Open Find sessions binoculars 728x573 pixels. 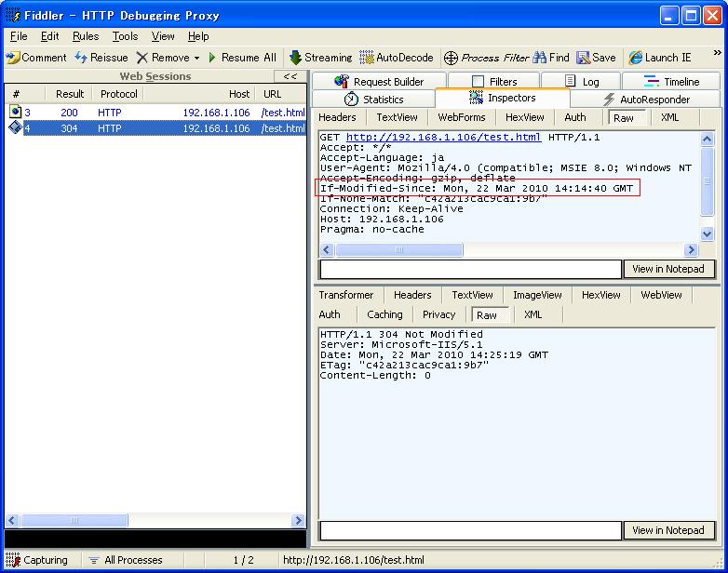[x=540, y=58]
